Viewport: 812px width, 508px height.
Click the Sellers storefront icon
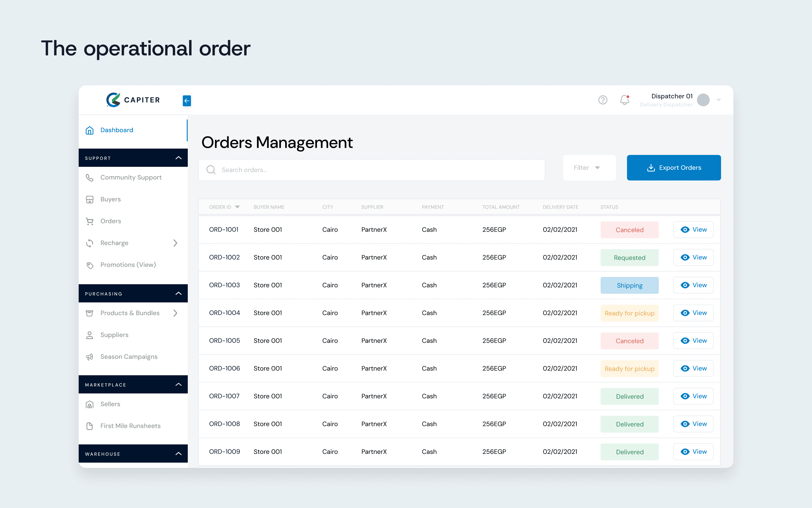click(x=90, y=404)
